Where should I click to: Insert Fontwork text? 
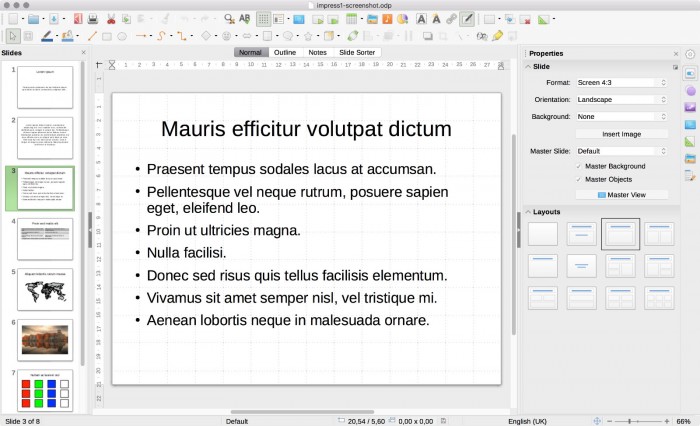(436, 19)
